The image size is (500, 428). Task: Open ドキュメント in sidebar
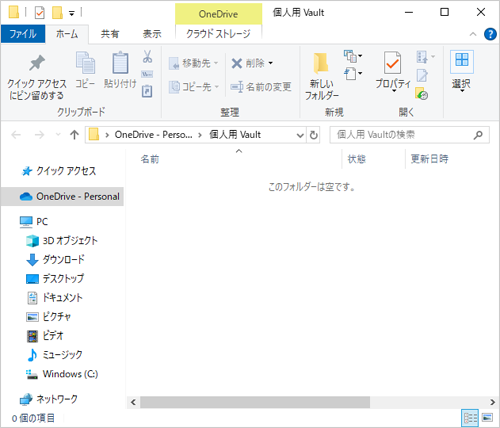click(62, 298)
